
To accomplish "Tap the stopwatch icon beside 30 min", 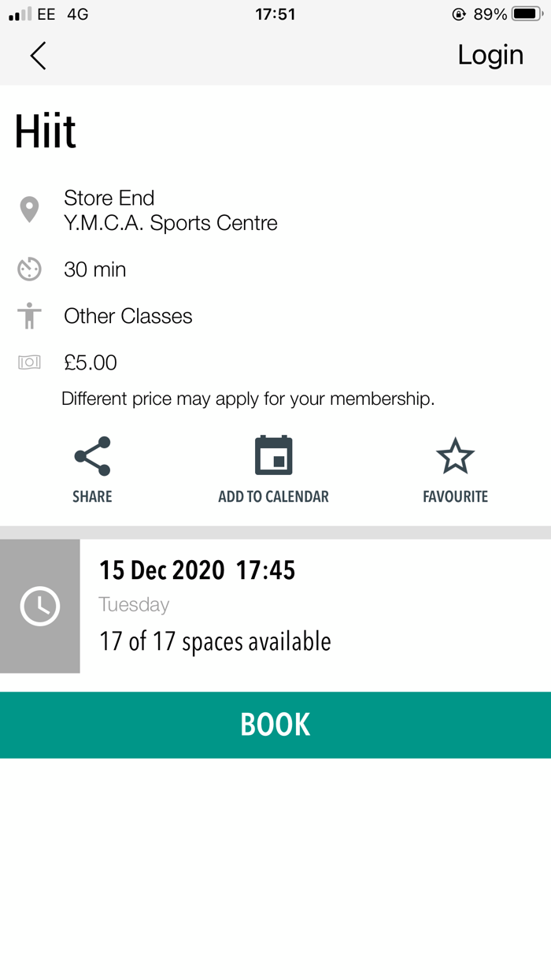I will 28,269.
